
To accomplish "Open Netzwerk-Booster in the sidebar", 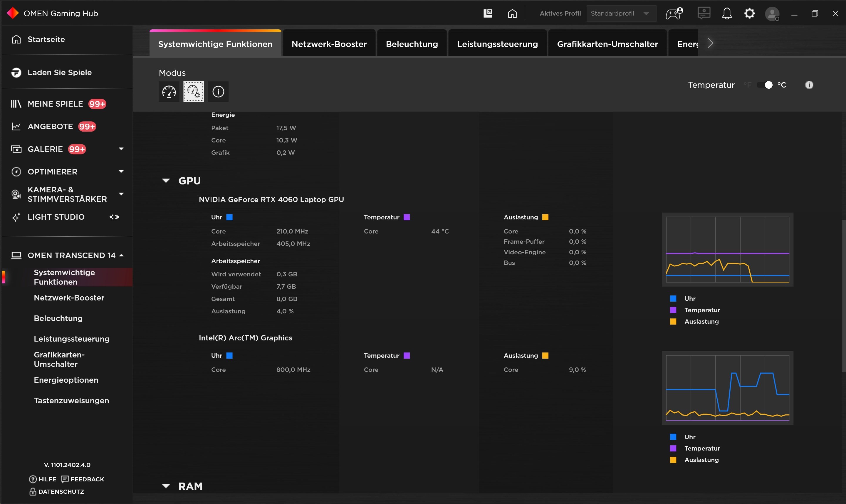I will pos(69,298).
